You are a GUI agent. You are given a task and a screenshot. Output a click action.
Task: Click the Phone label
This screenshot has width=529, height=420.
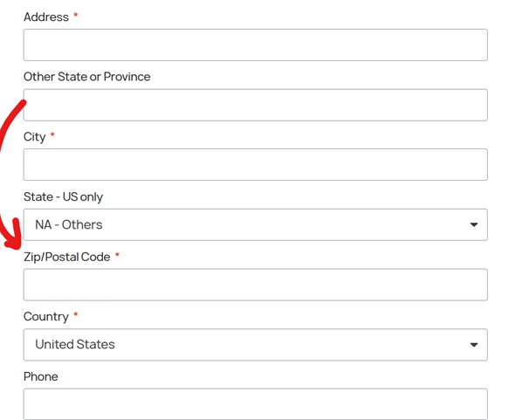tap(41, 377)
